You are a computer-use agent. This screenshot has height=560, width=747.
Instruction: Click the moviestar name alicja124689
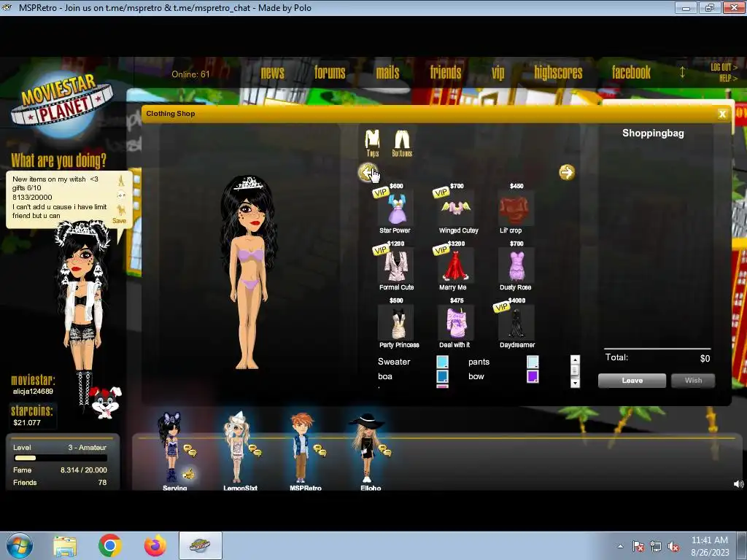[33, 392]
